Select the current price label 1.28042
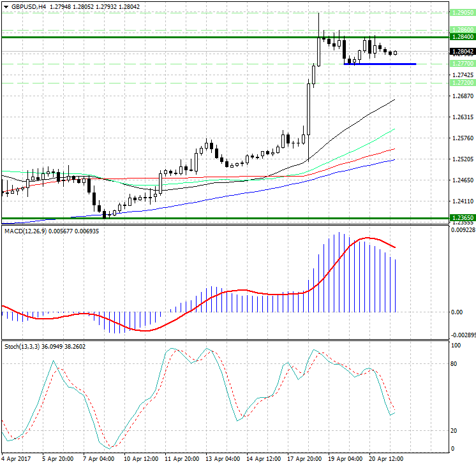The height and width of the screenshot is (466, 476). 462,52
